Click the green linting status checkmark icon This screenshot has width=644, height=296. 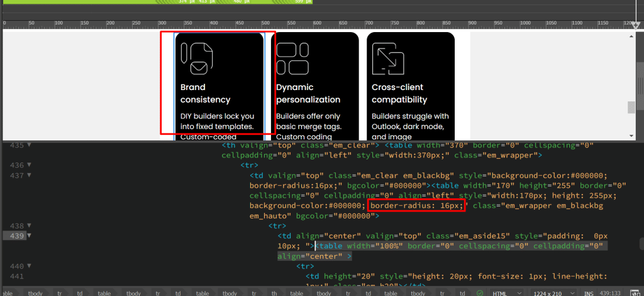click(480, 293)
